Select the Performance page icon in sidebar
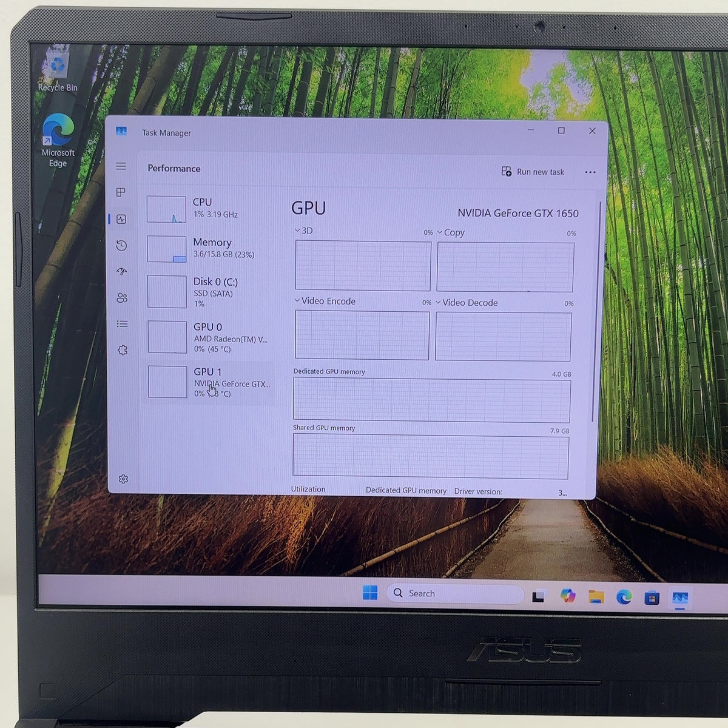The height and width of the screenshot is (728, 728). 121,219
